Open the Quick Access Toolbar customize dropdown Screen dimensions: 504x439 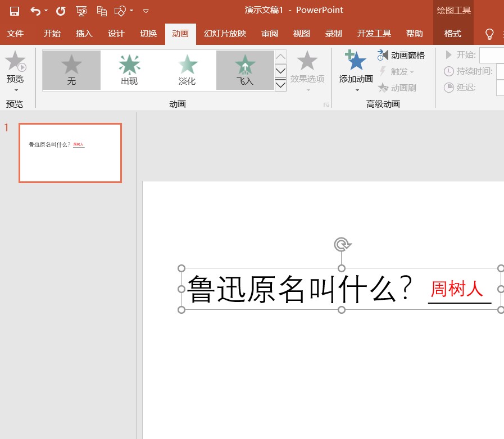coord(146,10)
